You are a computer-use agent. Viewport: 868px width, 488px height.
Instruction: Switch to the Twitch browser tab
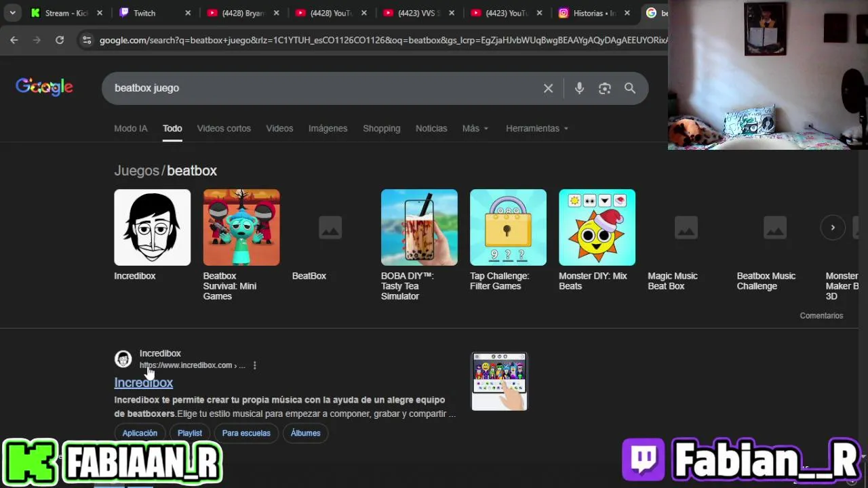coord(155,13)
